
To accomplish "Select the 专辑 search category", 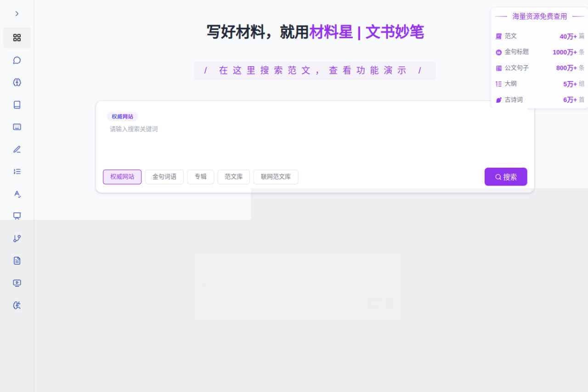I will click(x=200, y=177).
